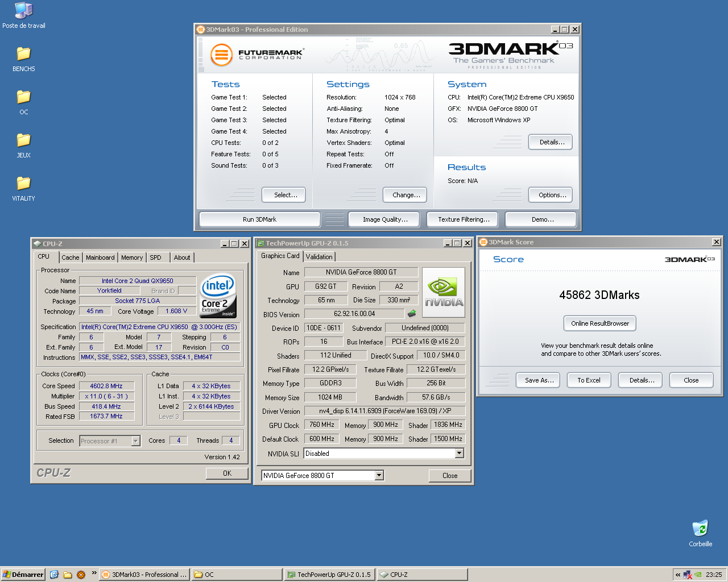Click the NVIDIA logo in GPU-Z
The image size is (728, 582).
(x=444, y=292)
